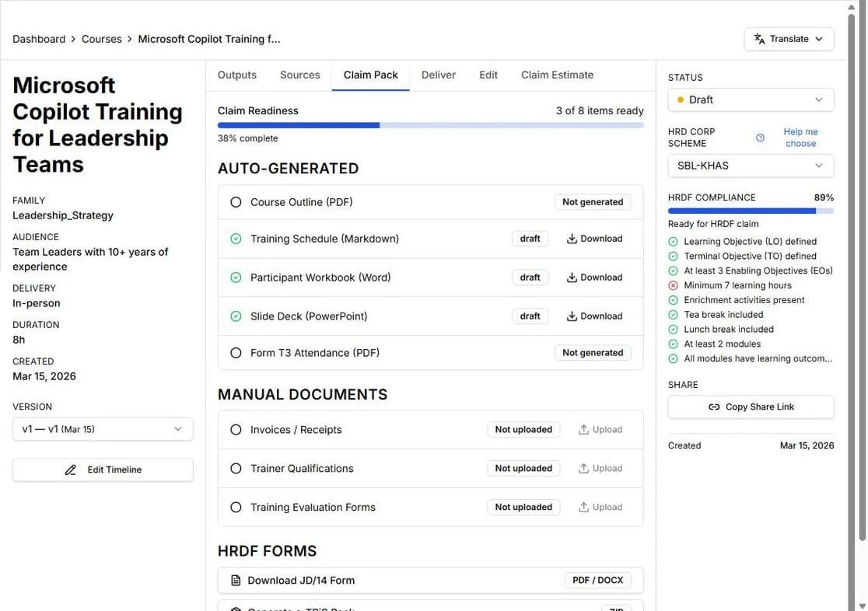The height and width of the screenshot is (611, 868).
Task: Open the version v1 selector dropdown
Action: tap(103, 429)
